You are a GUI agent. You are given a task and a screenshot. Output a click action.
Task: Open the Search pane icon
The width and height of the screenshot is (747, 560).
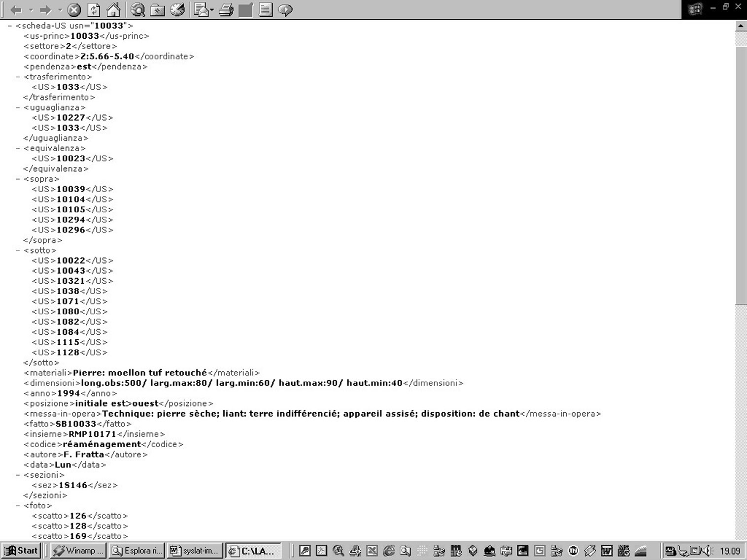pos(138,9)
